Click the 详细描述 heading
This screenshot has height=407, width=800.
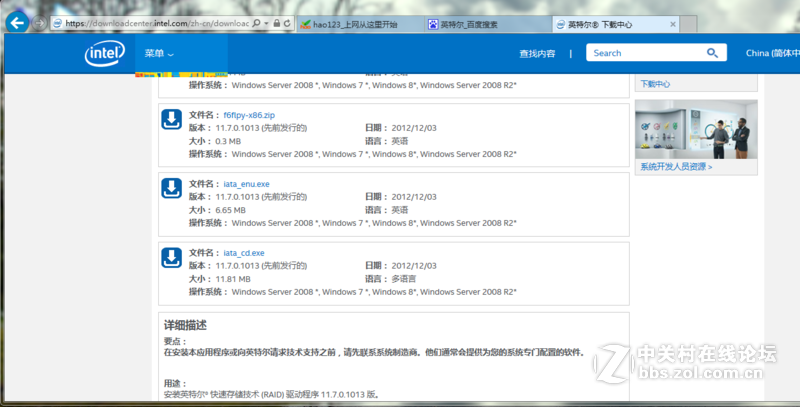[x=185, y=325]
